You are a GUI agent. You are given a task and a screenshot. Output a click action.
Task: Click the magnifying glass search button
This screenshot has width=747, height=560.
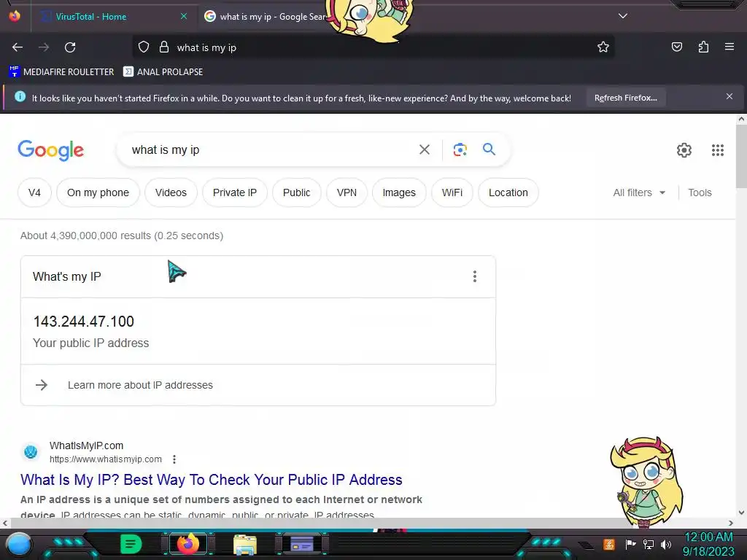[x=489, y=149]
